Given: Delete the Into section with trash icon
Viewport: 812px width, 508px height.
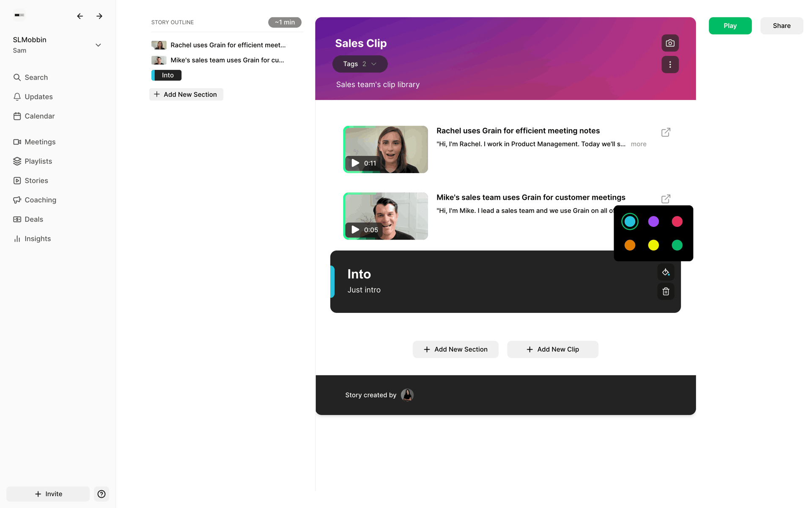Looking at the screenshot, I should pos(666,292).
